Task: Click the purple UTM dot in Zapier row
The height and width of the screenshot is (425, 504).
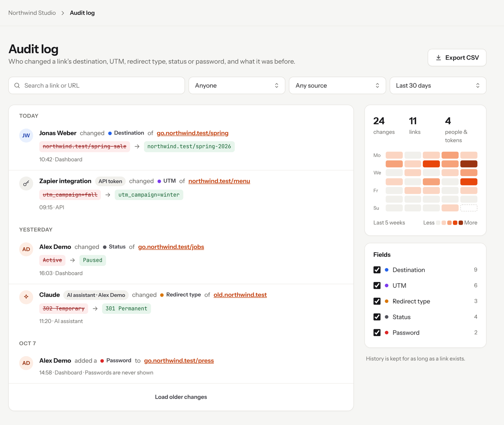Action: click(159, 181)
